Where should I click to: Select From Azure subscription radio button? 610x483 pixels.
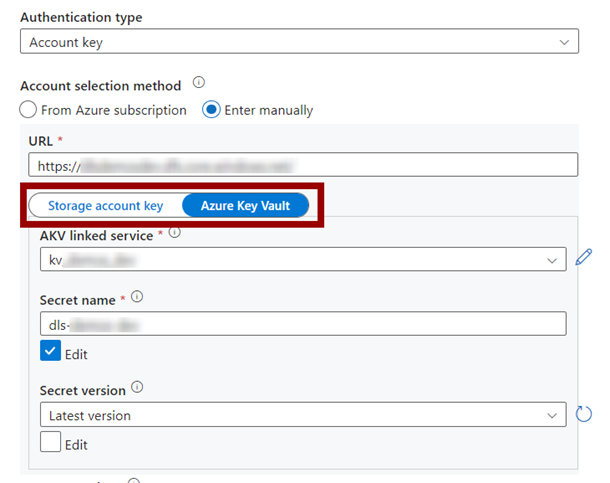click(28, 110)
